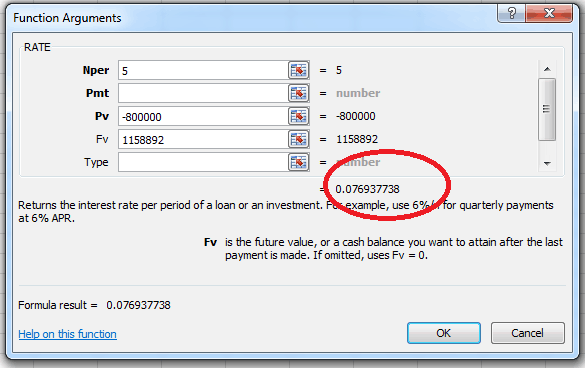This screenshot has height=368, width=585.
Task: Collapse dialog using Fv range selector icon
Action: pos(298,140)
